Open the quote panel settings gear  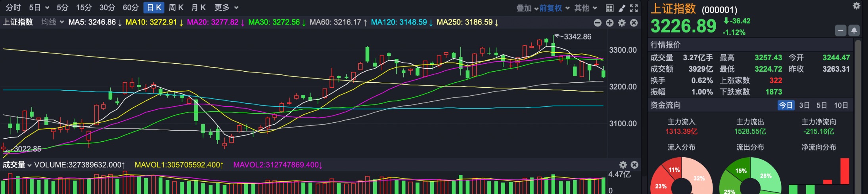857,6
